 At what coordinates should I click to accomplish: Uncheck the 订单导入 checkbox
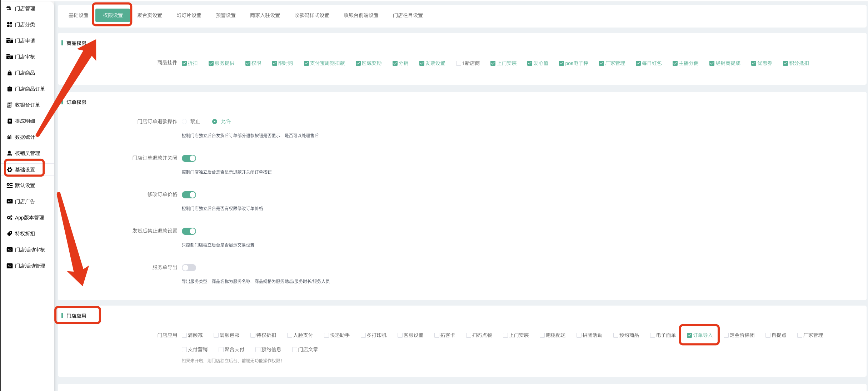coord(689,335)
